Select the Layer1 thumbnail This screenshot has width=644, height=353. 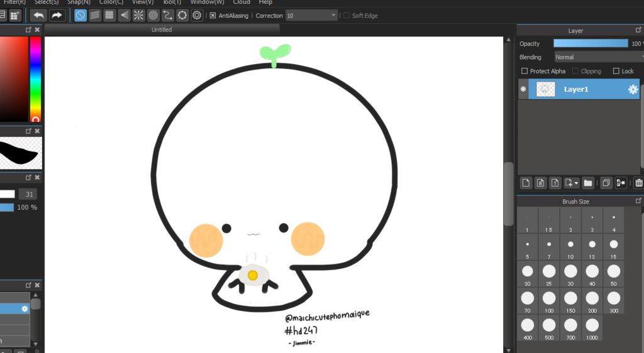tap(546, 89)
